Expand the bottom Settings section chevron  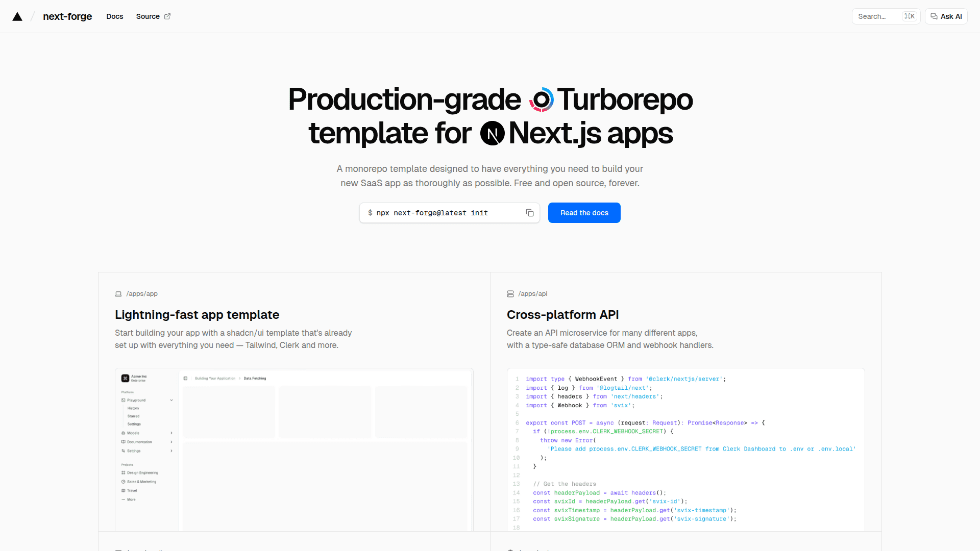(x=171, y=451)
